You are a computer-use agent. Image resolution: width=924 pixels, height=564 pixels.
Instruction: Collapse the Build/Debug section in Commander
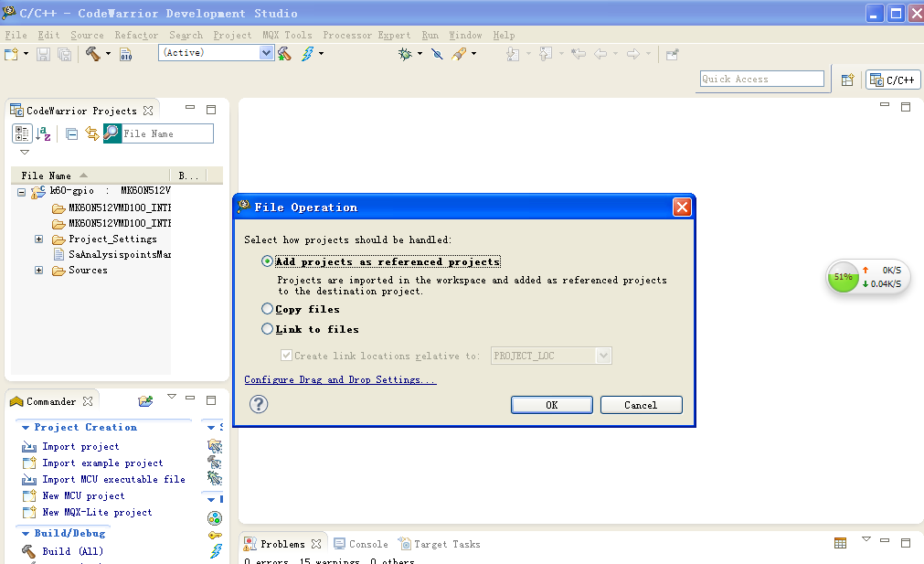click(x=26, y=533)
